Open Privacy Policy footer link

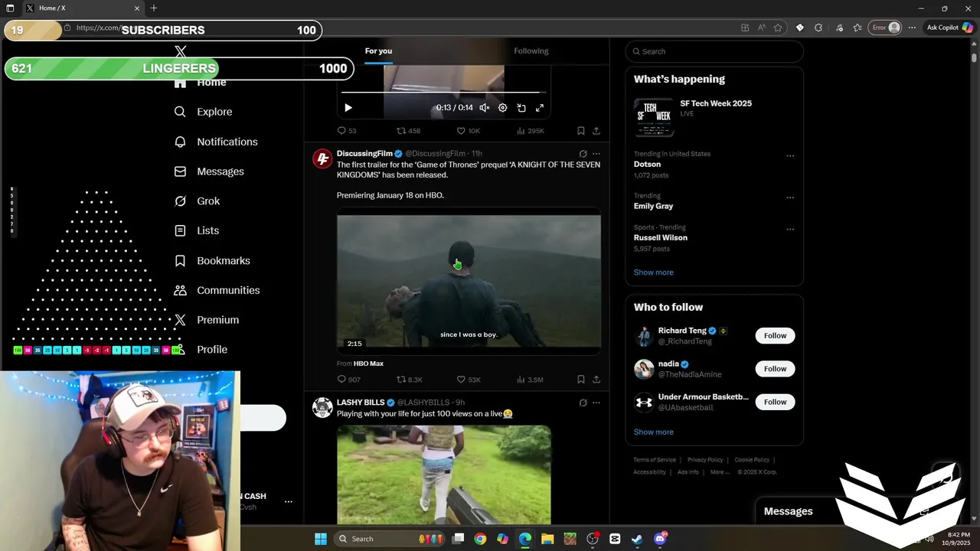click(x=705, y=460)
